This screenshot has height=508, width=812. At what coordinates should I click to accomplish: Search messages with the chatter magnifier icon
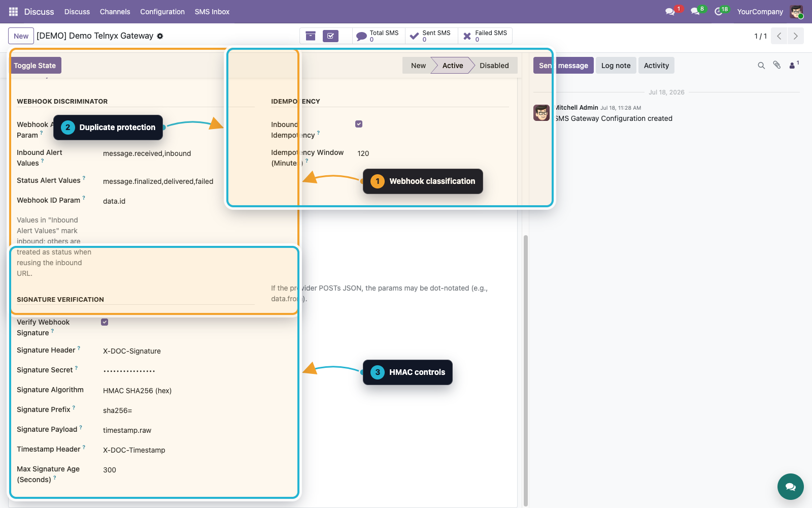[761, 66]
